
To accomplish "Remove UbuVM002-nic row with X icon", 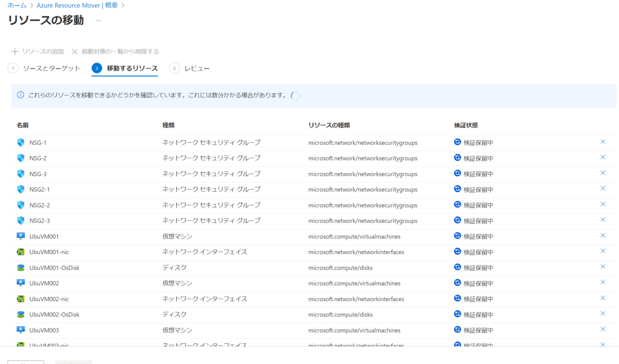I will click(x=602, y=298).
